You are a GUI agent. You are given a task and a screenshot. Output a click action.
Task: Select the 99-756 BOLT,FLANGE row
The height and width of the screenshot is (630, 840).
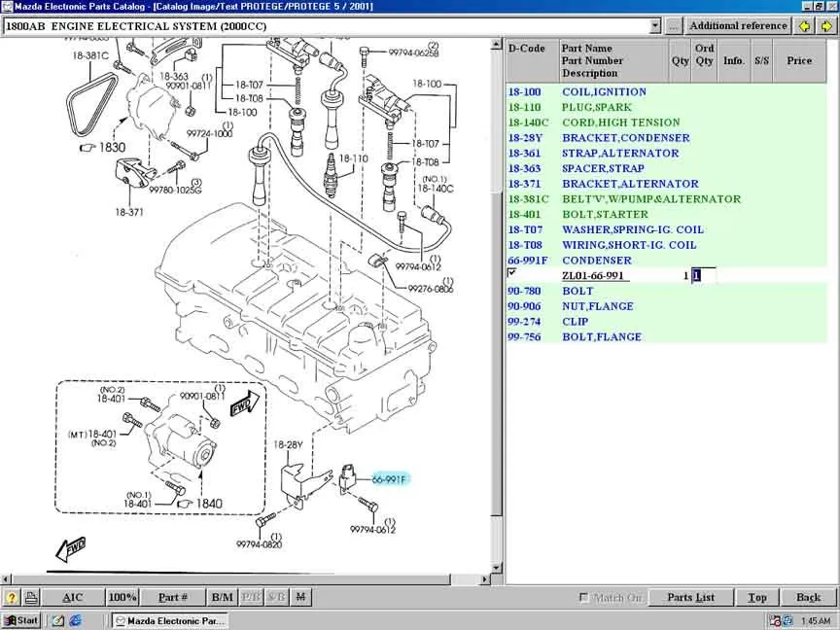coord(666,337)
